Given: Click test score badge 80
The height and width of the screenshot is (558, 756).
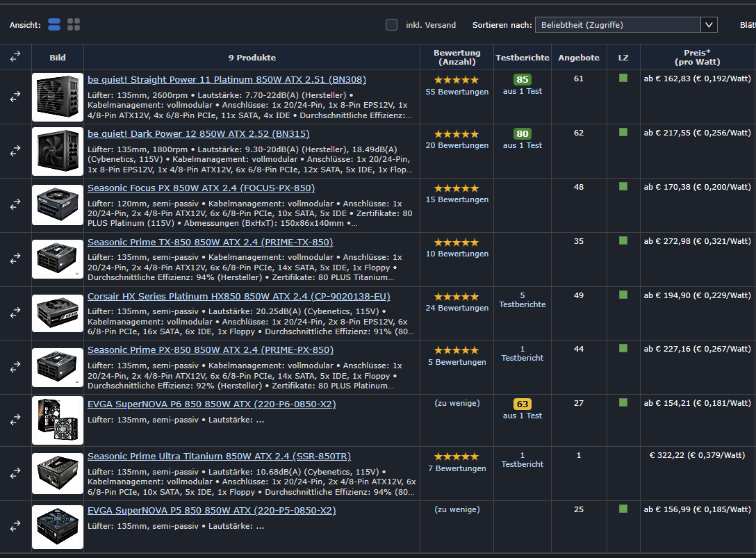Looking at the screenshot, I should pos(522,133).
